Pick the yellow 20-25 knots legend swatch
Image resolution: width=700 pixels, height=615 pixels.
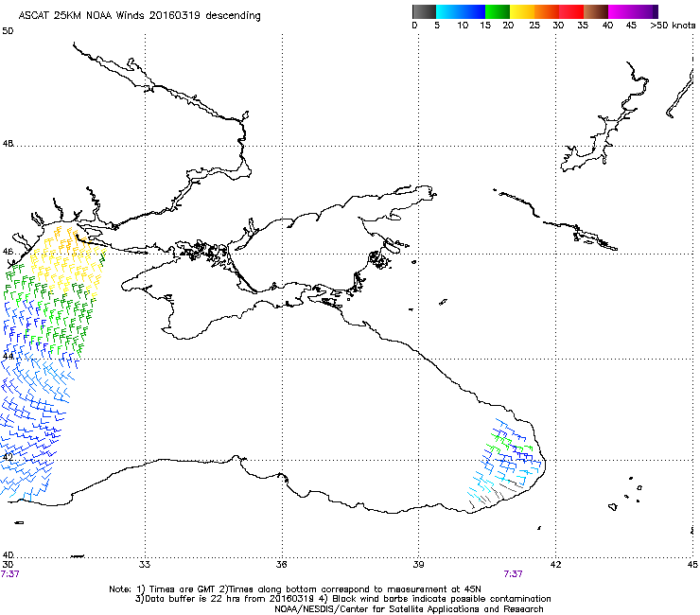point(522,11)
